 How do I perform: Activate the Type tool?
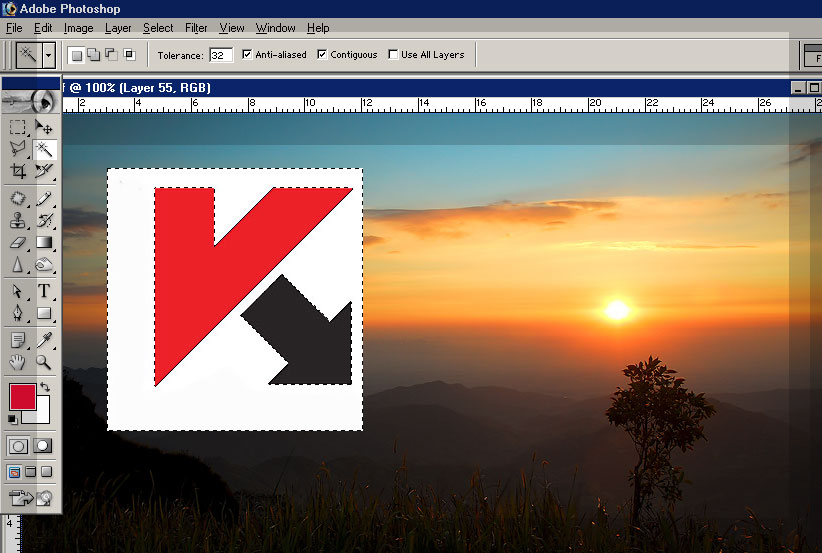click(x=44, y=292)
